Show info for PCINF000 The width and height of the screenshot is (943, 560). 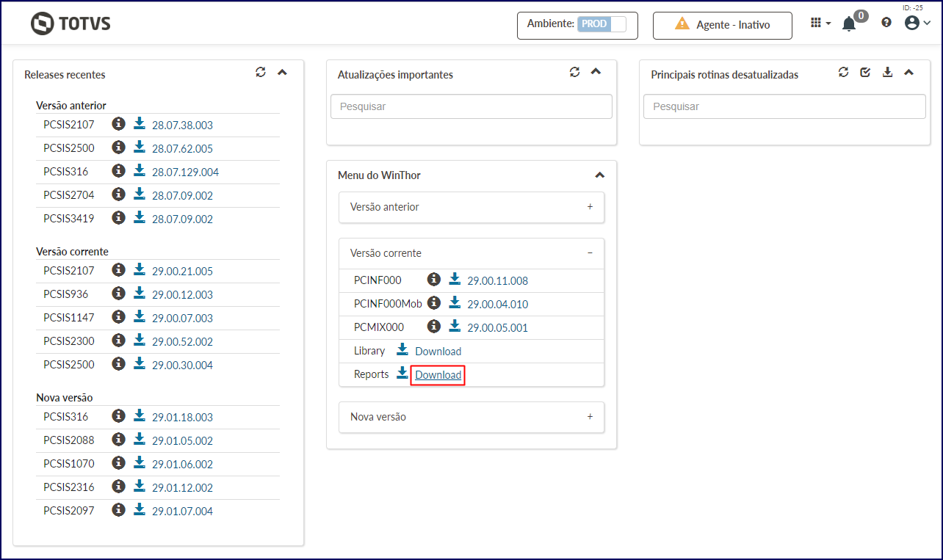434,279
